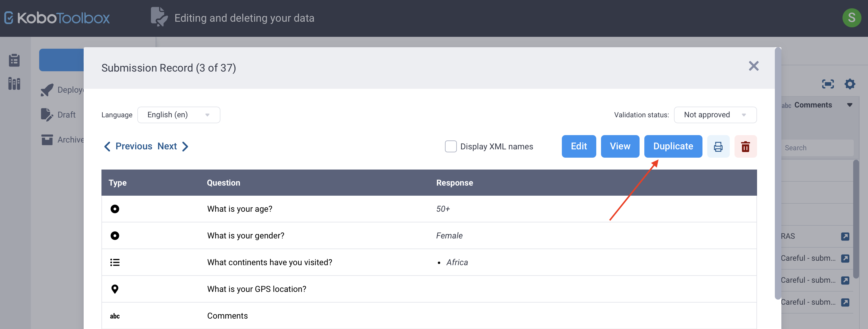Open the Language English (en) dropdown
The width and height of the screenshot is (868, 329).
point(179,115)
